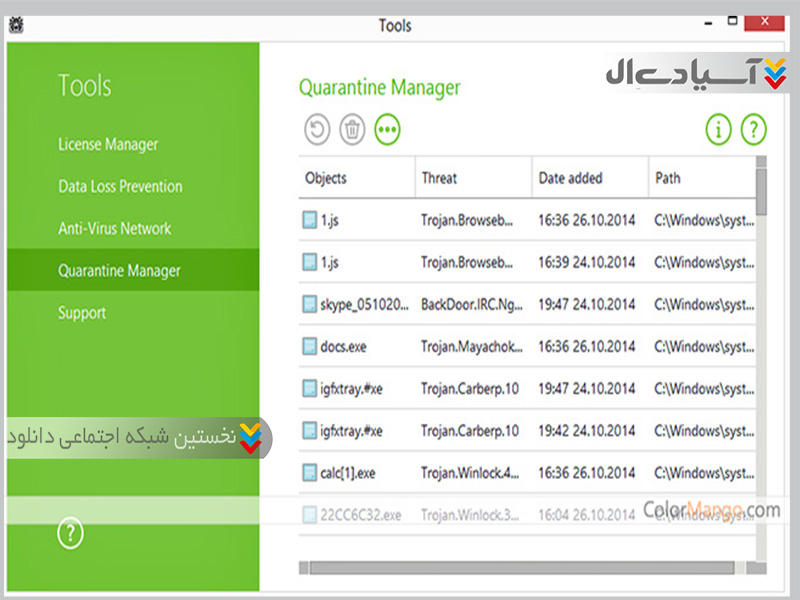
Task: Click the restore quarantined file icon
Action: (316, 129)
